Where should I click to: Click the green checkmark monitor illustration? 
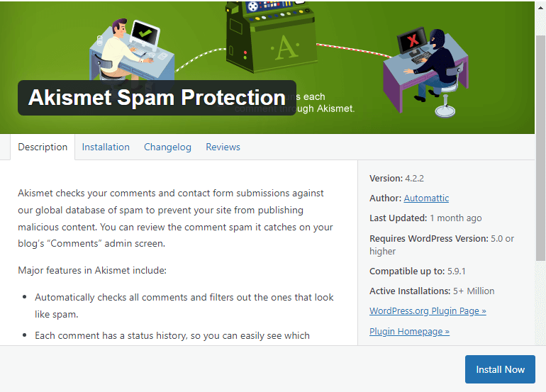(x=145, y=34)
